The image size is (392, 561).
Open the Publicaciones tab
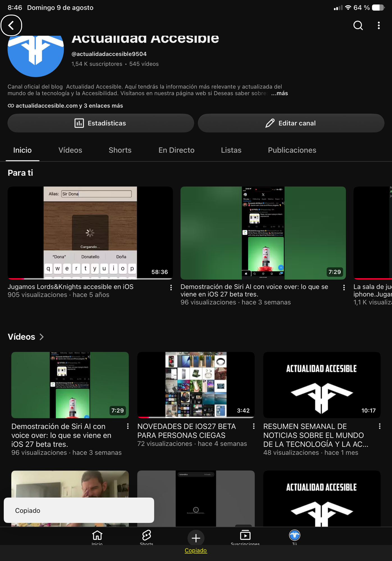[x=292, y=150]
